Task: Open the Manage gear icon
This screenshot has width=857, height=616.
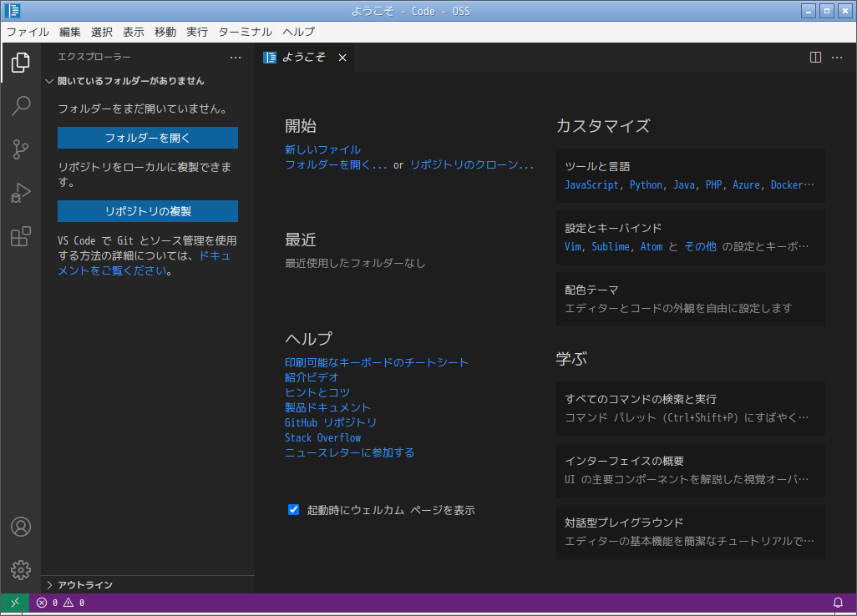Action: tap(21, 570)
